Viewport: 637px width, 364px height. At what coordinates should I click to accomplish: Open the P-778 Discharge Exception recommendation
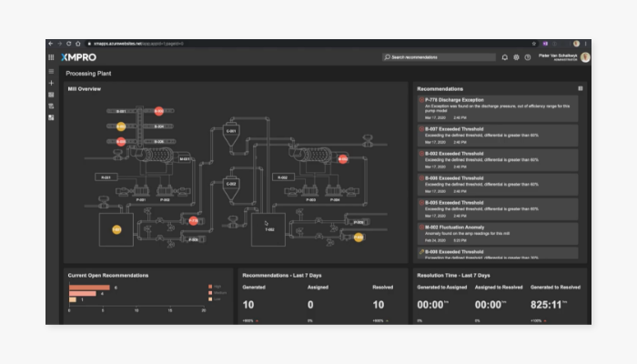tap(498, 108)
